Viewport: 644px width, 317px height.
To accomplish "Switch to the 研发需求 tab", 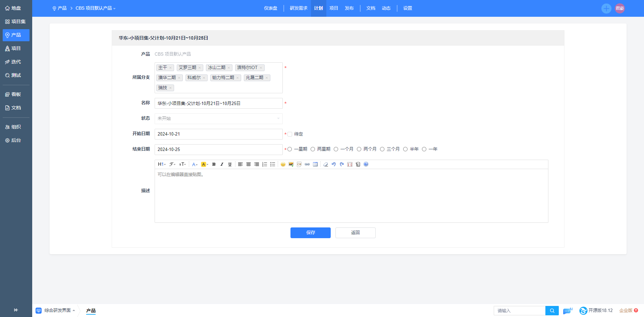I will (298, 8).
